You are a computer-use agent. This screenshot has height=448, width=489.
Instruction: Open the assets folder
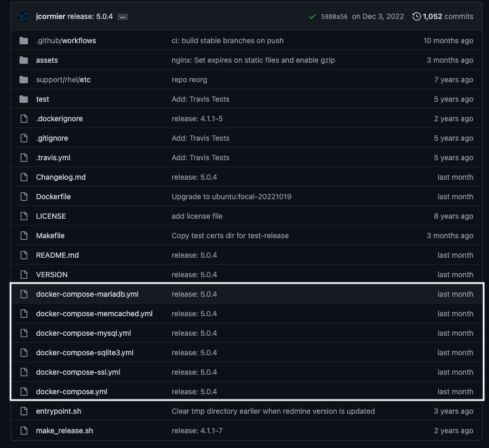pos(47,60)
